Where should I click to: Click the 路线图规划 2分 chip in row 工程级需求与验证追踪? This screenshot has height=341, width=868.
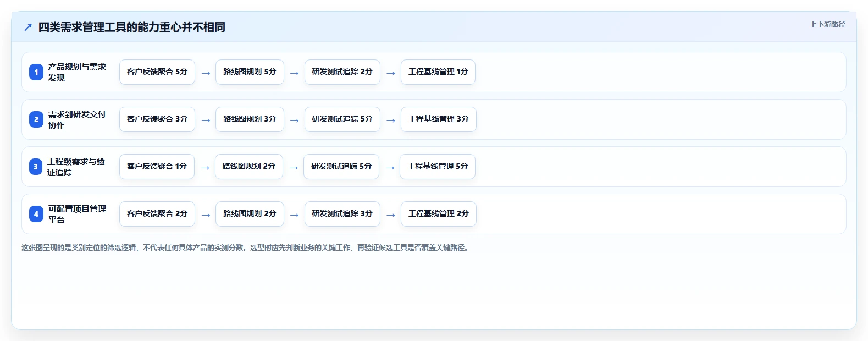click(x=249, y=167)
